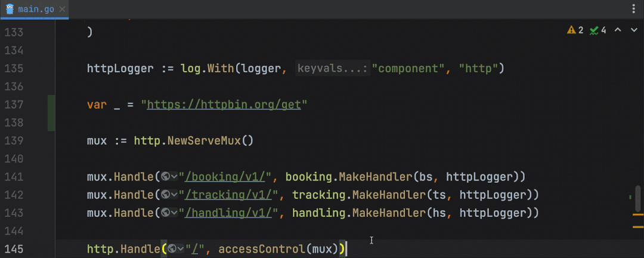
Task: Click the upper yellow warning stripe on the scrollbar
Action: click(x=638, y=214)
